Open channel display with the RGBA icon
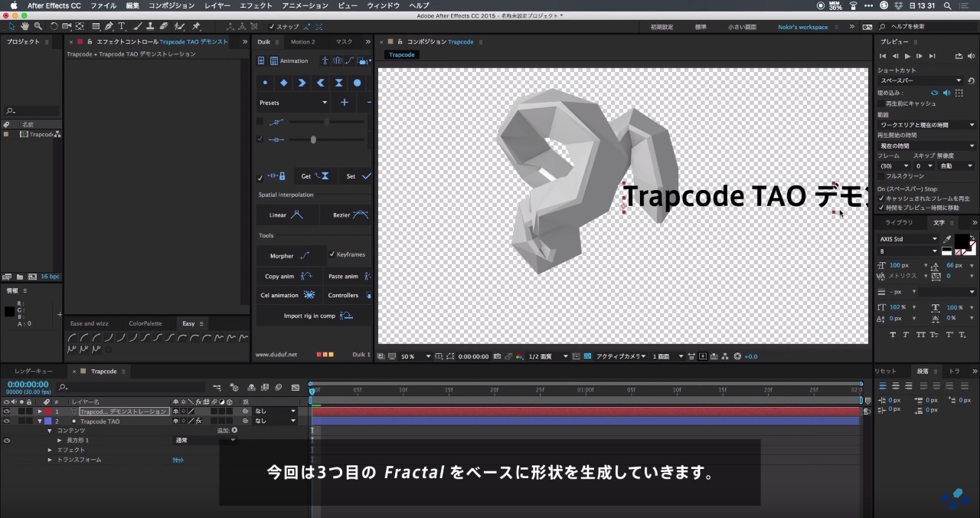The width and height of the screenshot is (980, 518). [x=520, y=356]
